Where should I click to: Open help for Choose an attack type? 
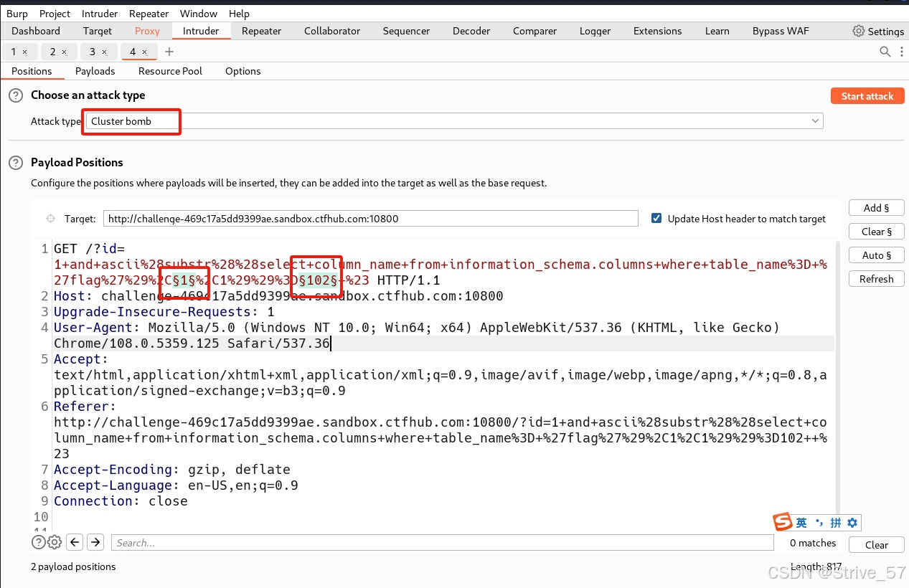click(x=16, y=95)
